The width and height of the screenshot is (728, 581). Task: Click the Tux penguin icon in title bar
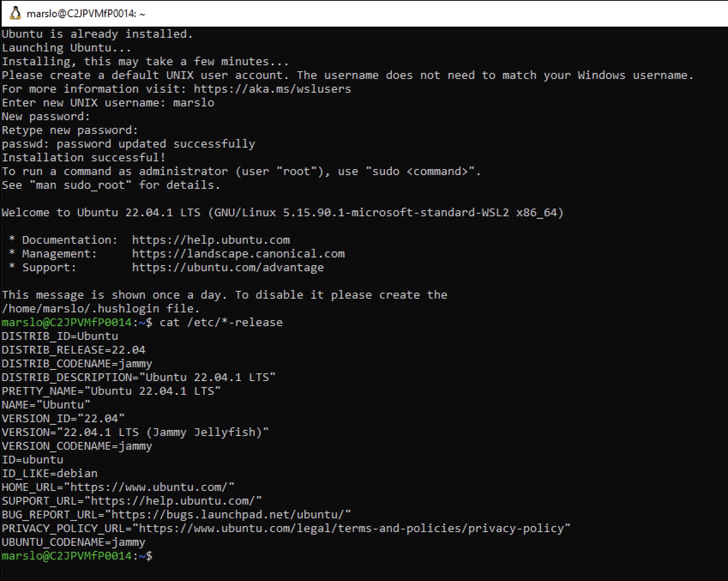click(15, 14)
